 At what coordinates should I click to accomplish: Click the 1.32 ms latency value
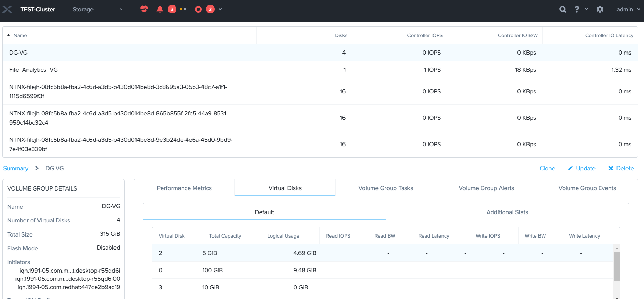point(621,70)
